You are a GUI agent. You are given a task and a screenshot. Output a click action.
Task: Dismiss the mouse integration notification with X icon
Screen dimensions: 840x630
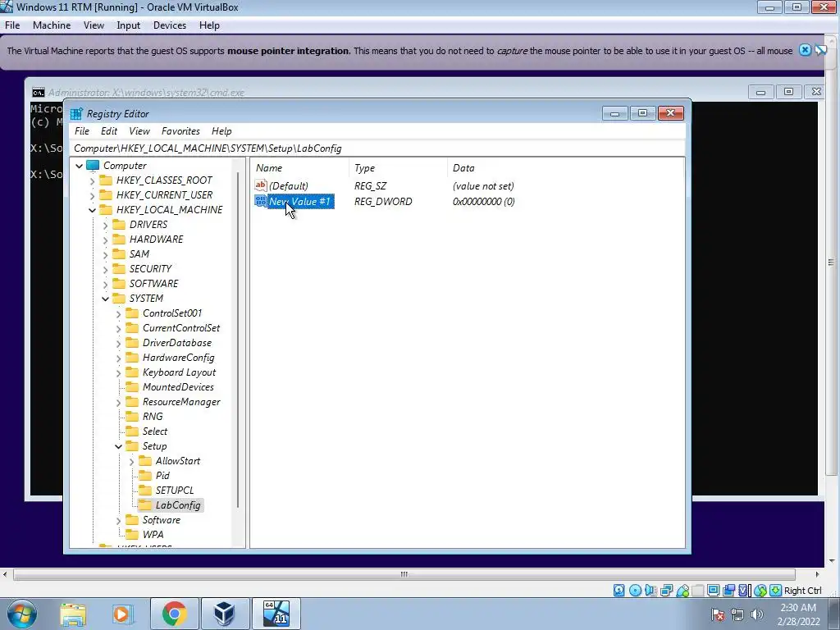click(x=805, y=50)
